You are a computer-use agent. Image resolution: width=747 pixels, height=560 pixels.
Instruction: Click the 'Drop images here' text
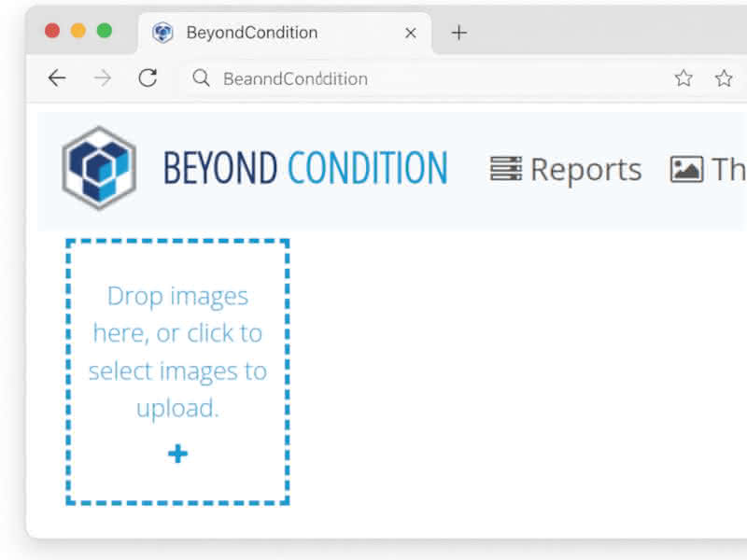[177, 296]
